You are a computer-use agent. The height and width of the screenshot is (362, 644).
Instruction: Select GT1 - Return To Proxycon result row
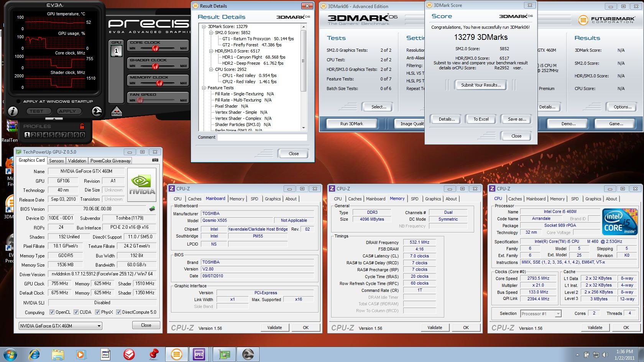point(258,39)
